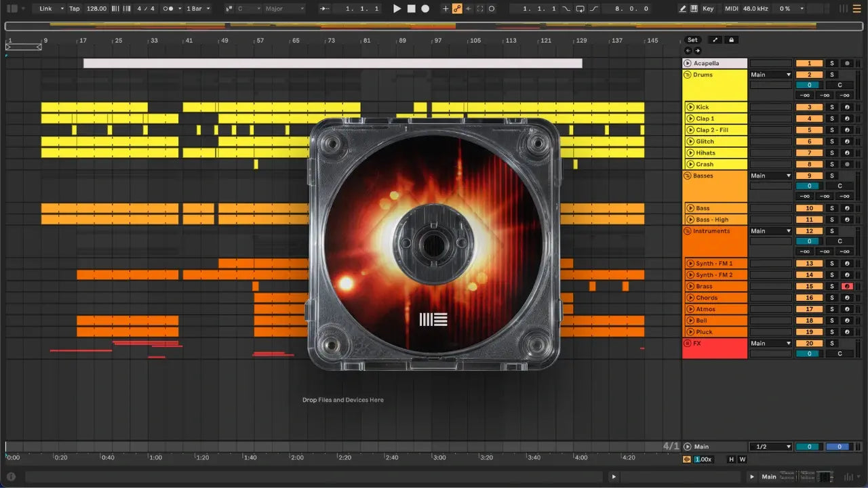Toggle the Lock Envelopes icon
868x488 pixels.
pos(731,40)
